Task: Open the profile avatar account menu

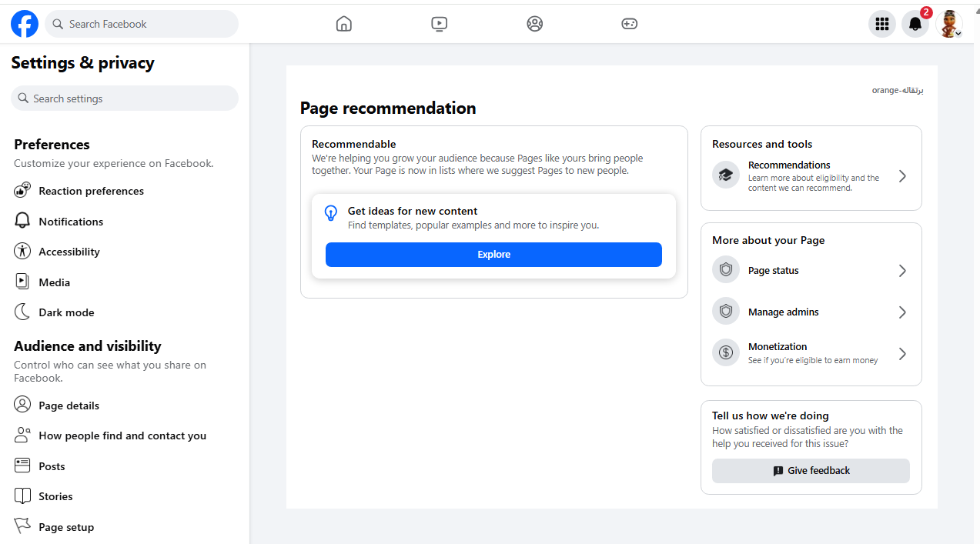Action: pos(949,24)
